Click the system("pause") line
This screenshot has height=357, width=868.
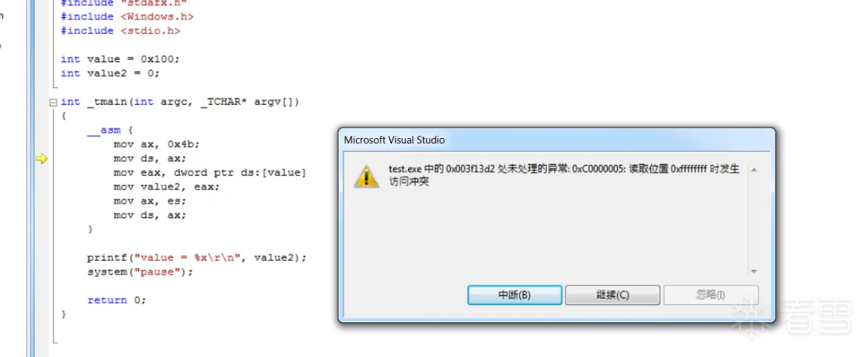point(140,272)
